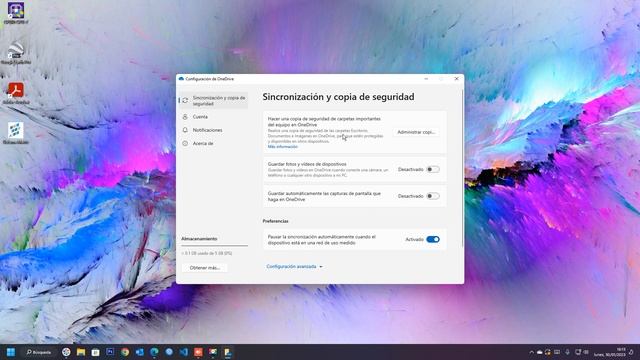Select the Sincronización y copia de seguridad tab
Screen dimensions: 640x360
click(x=213, y=100)
